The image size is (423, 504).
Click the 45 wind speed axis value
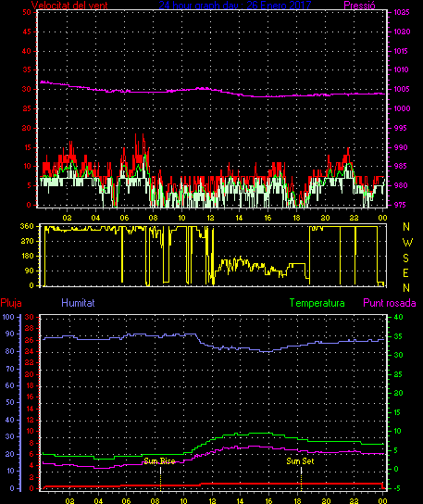[x=27, y=31]
